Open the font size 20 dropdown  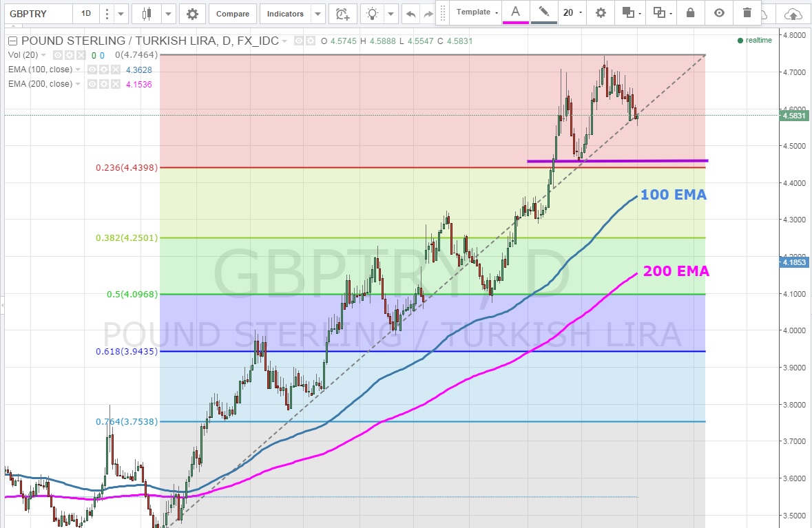(x=572, y=12)
